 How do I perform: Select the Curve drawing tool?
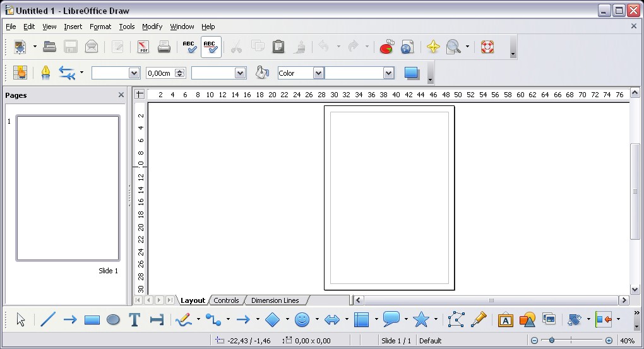pos(184,319)
